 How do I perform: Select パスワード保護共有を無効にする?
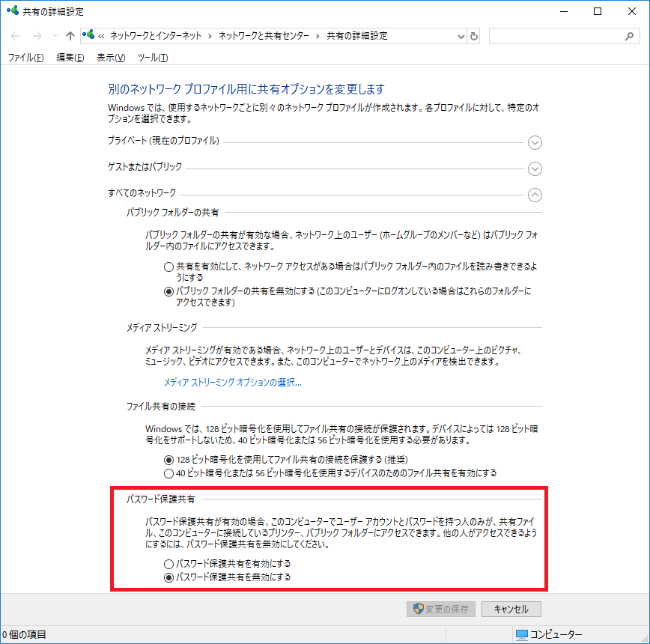click(168, 577)
